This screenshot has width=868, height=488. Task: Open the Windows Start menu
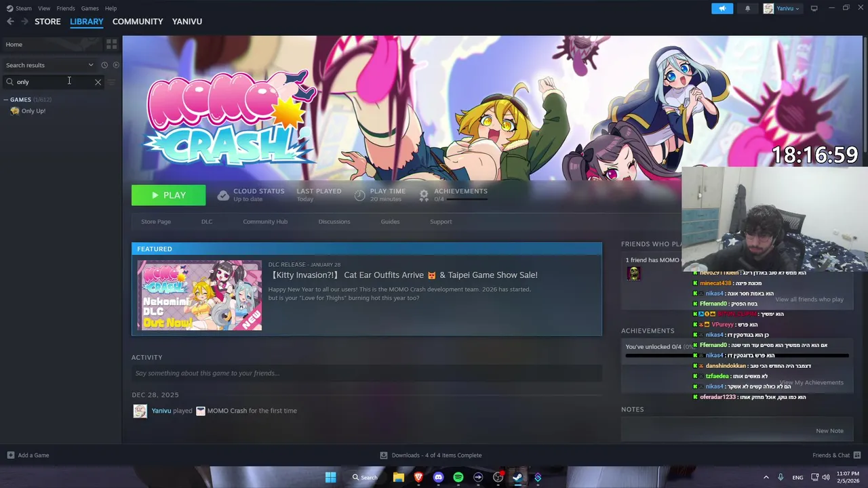[330, 477]
